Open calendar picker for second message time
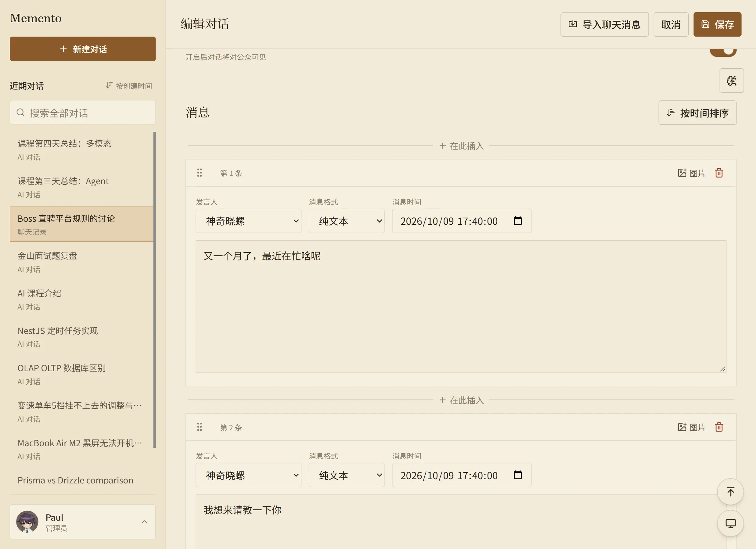The image size is (756, 549). coord(518,475)
